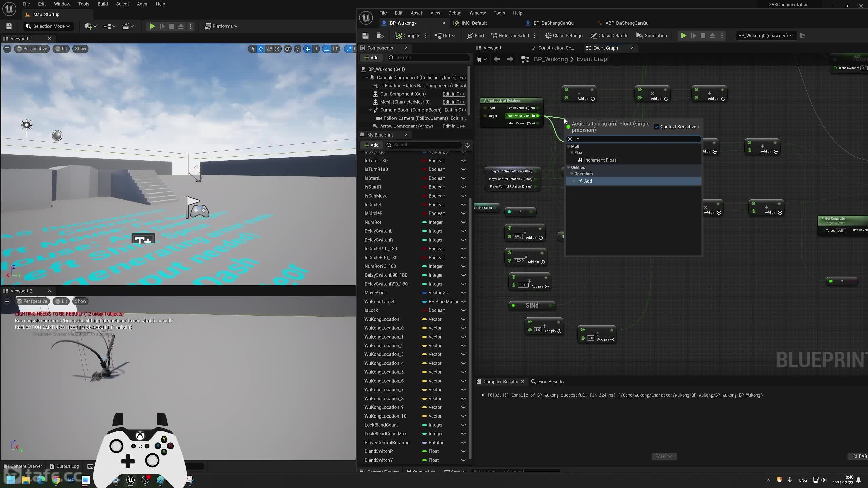This screenshot has height=488, width=868.
Task: Click Edit in C++ link for Gun Component
Action: 453,94
